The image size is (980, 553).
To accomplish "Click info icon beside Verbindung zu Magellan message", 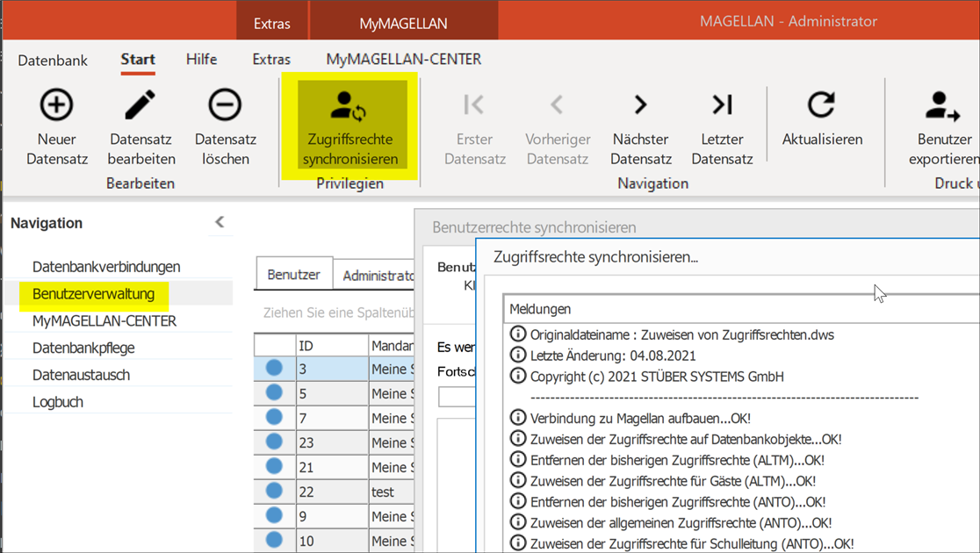I will [x=518, y=417].
